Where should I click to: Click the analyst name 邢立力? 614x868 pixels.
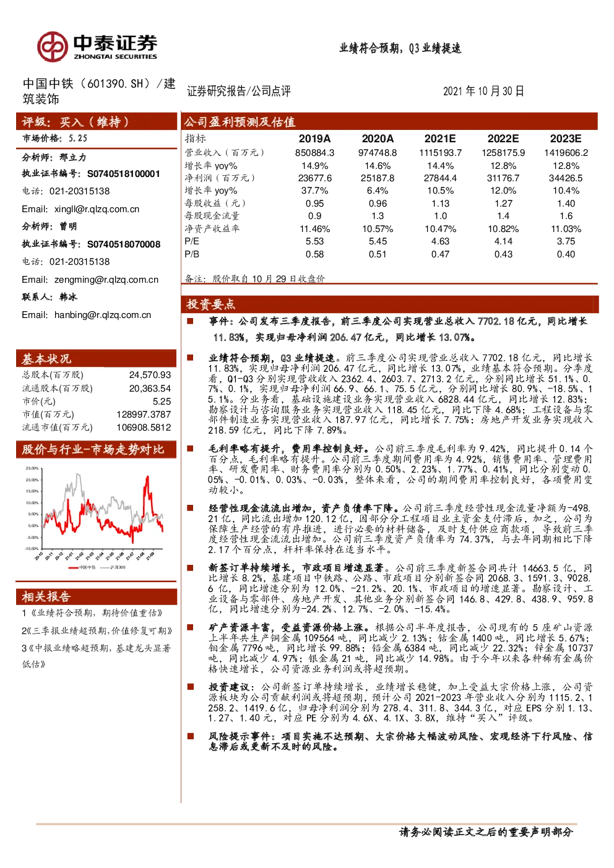click(x=73, y=157)
